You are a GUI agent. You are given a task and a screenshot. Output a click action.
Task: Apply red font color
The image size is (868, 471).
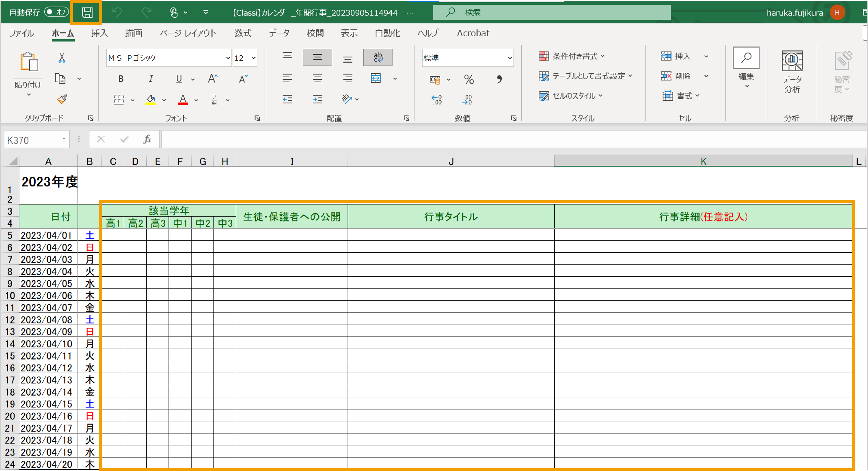pos(183,99)
